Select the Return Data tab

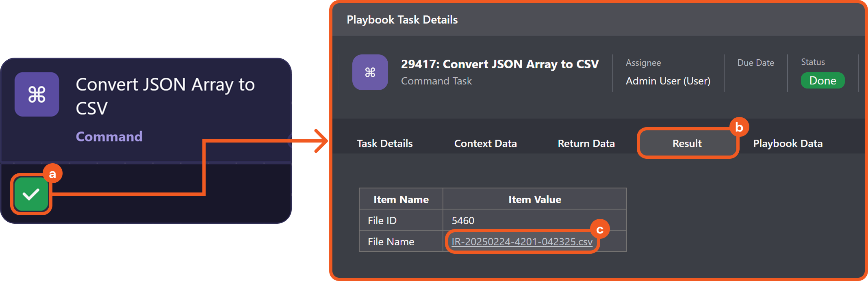tap(586, 143)
